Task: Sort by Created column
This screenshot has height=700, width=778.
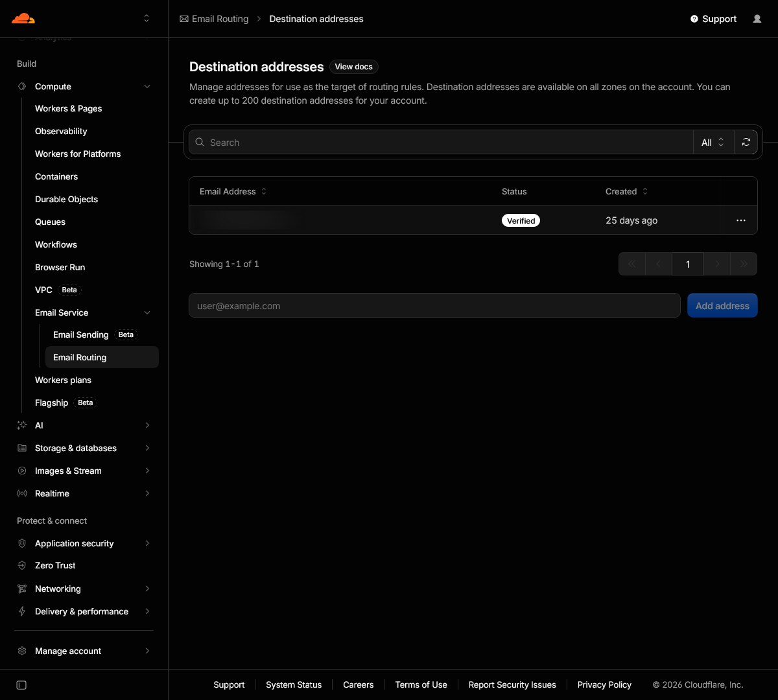Action: click(x=626, y=191)
